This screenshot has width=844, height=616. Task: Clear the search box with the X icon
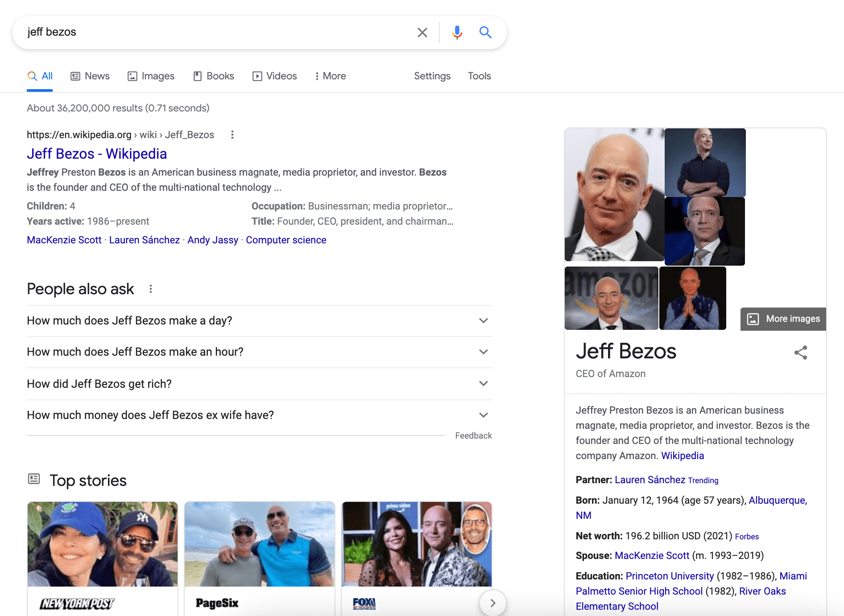click(422, 32)
